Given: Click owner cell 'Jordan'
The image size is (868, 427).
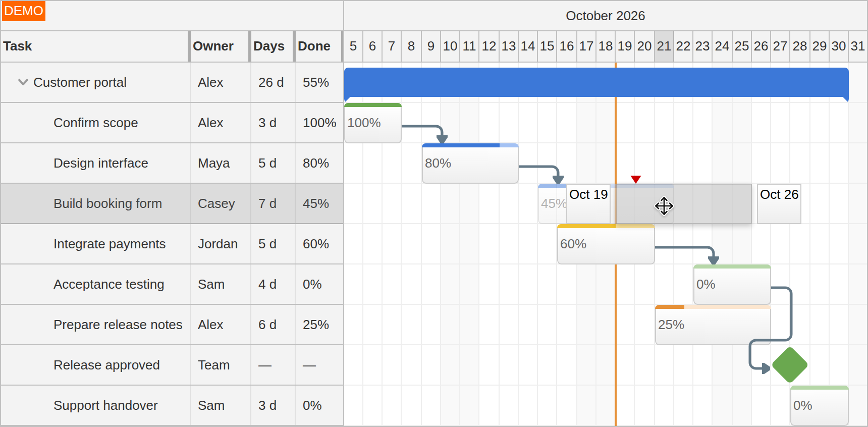Looking at the screenshot, I should point(220,244).
